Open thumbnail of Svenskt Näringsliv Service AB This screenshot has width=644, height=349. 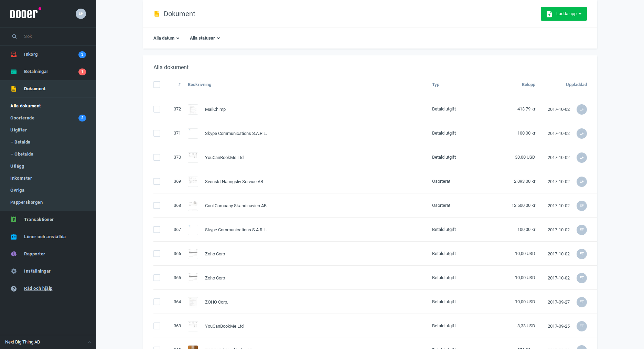193,181
